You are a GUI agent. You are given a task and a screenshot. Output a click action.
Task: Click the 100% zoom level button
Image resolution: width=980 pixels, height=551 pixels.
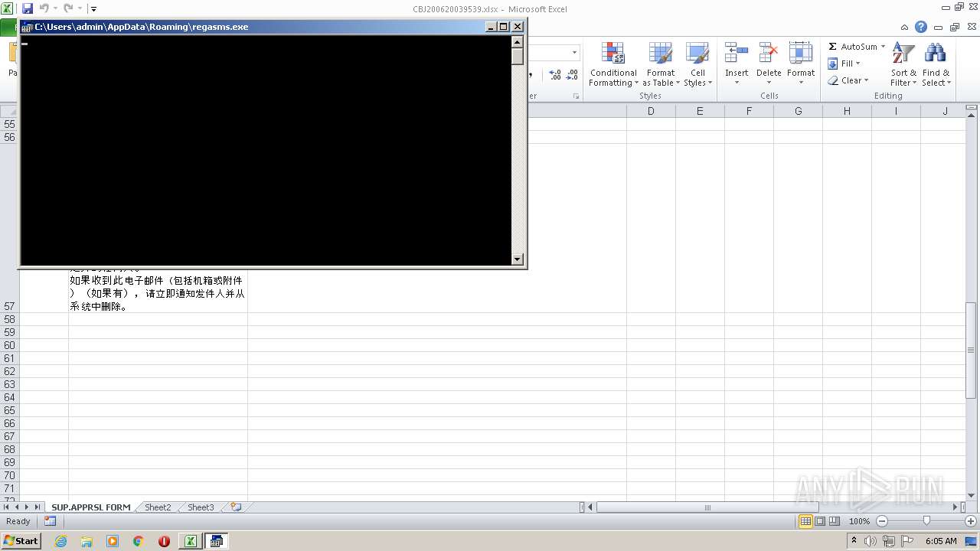tap(859, 521)
